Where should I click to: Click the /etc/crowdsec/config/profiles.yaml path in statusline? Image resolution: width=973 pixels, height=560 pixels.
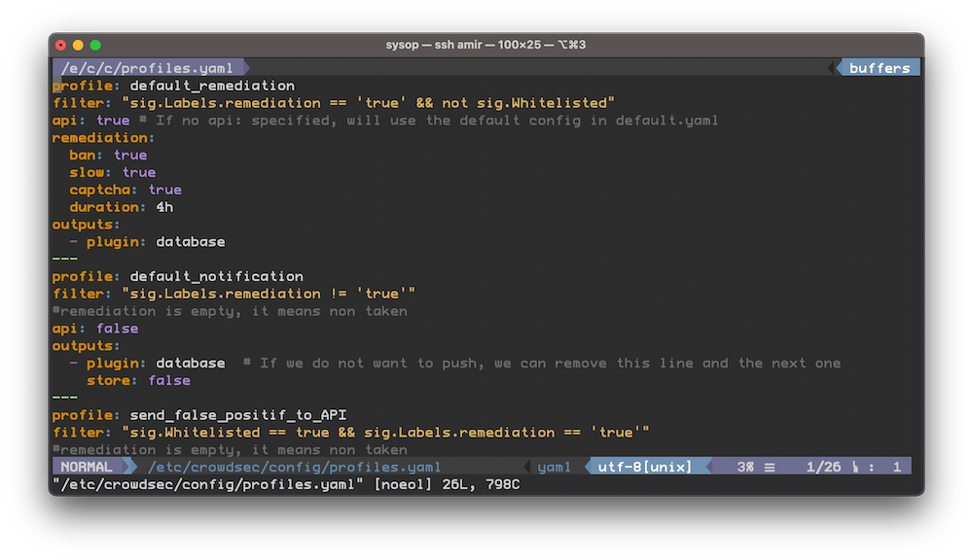(x=294, y=467)
